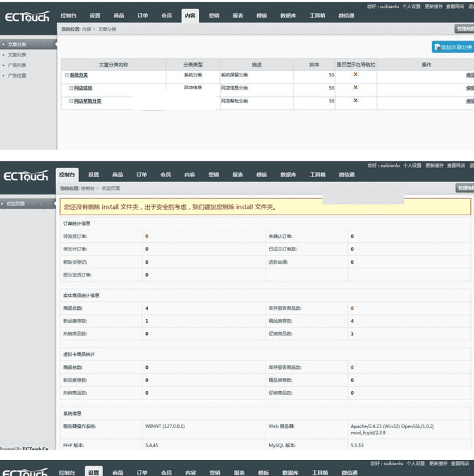The image size is (474, 476).
Task: Open the 系统分类 category link
Action: (78, 75)
